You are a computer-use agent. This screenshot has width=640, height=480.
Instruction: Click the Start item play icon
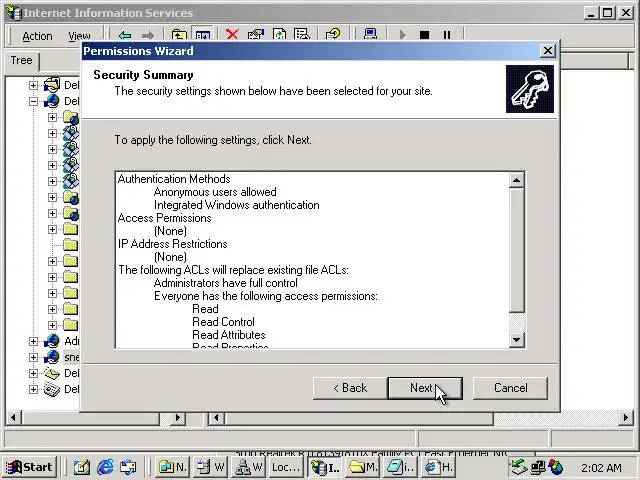tap(402, 35)
